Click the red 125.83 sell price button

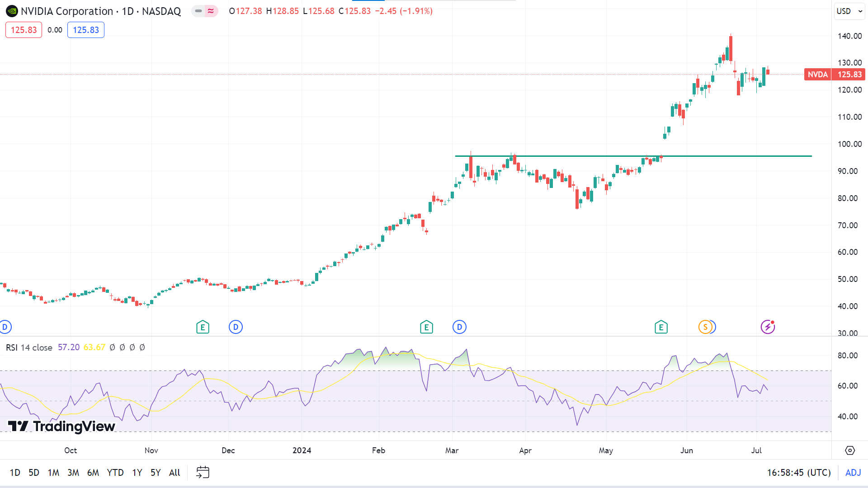coord(24,30)
